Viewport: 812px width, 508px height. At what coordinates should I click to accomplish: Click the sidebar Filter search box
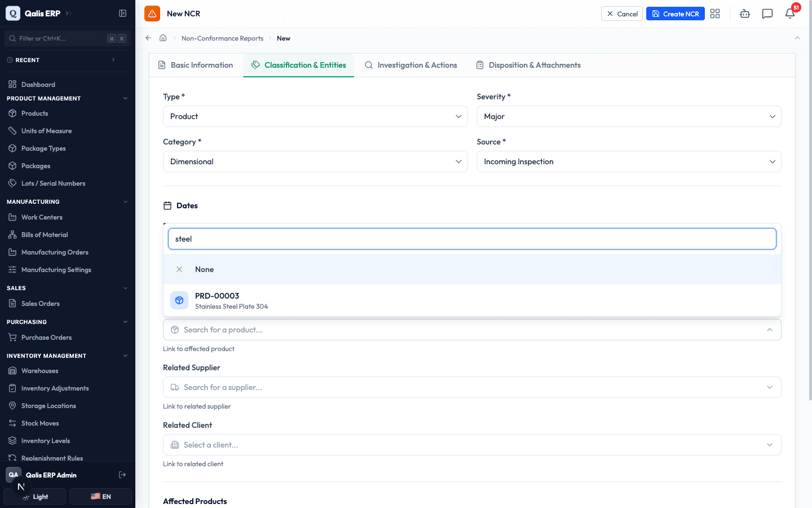pyautogui.click(x=68, y=38)
